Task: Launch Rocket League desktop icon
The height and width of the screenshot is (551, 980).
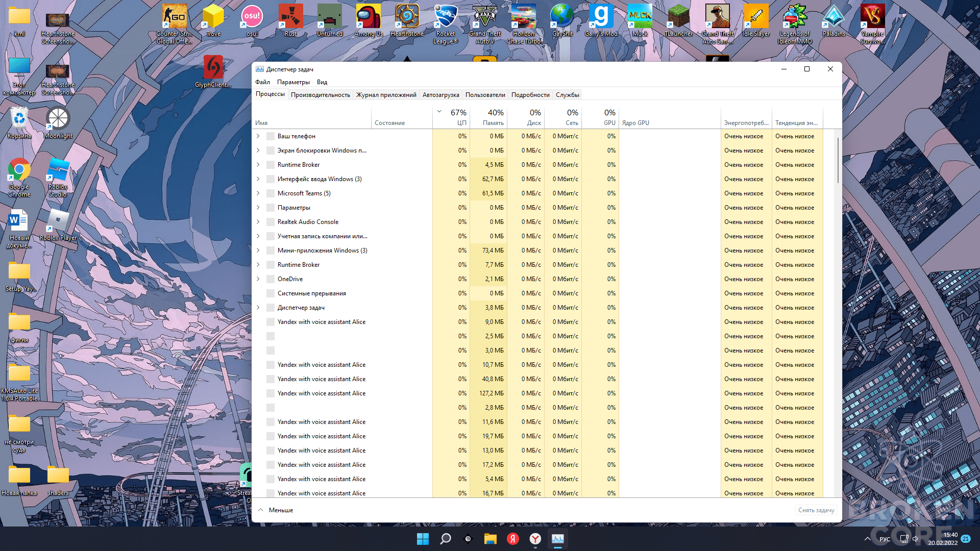Action: [x=446, y=23]
